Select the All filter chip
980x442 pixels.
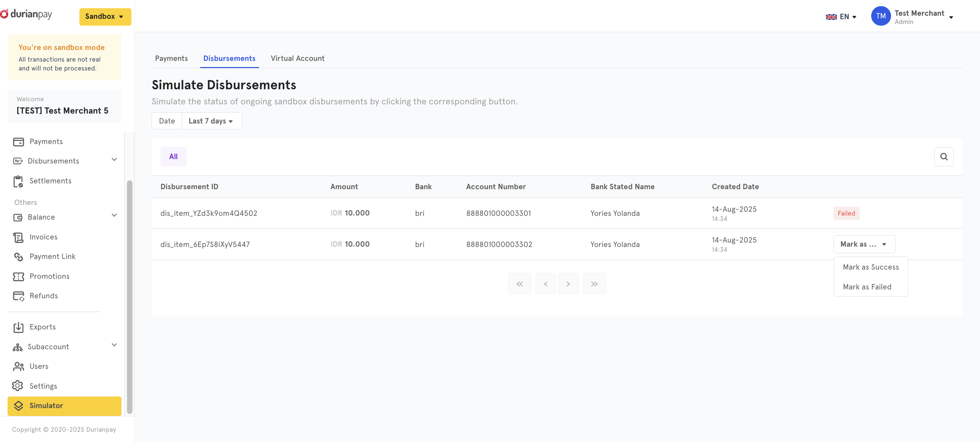173,157
